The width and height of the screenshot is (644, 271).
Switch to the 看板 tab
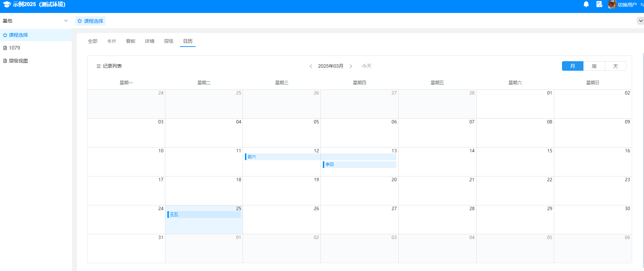tap(131, 41)
